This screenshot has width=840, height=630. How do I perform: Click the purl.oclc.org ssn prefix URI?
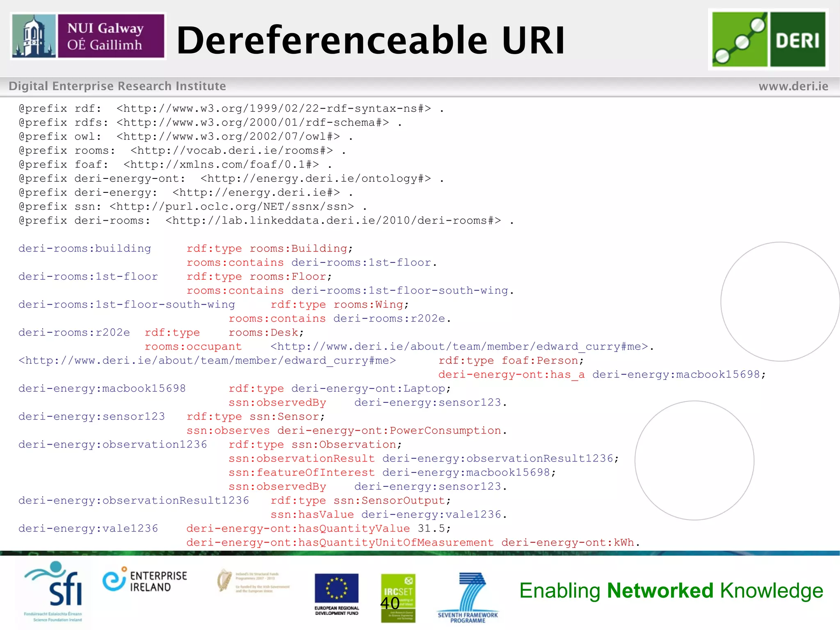[232, 206]
